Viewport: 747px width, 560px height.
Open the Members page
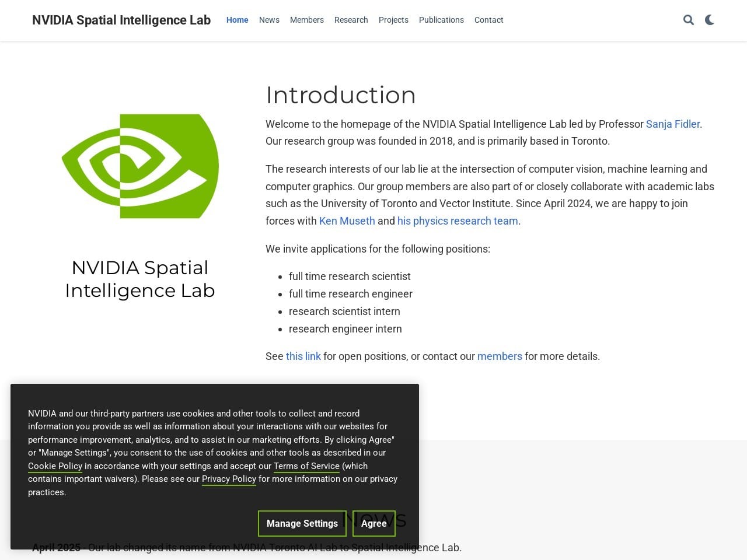(x=306, y=19)
